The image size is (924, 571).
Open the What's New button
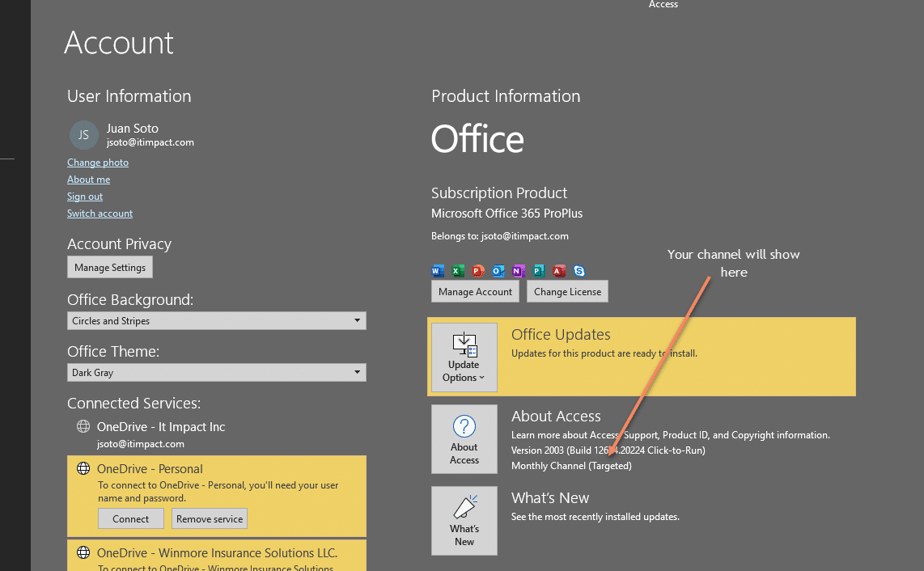pyautogui.click(x=464, y=521)
